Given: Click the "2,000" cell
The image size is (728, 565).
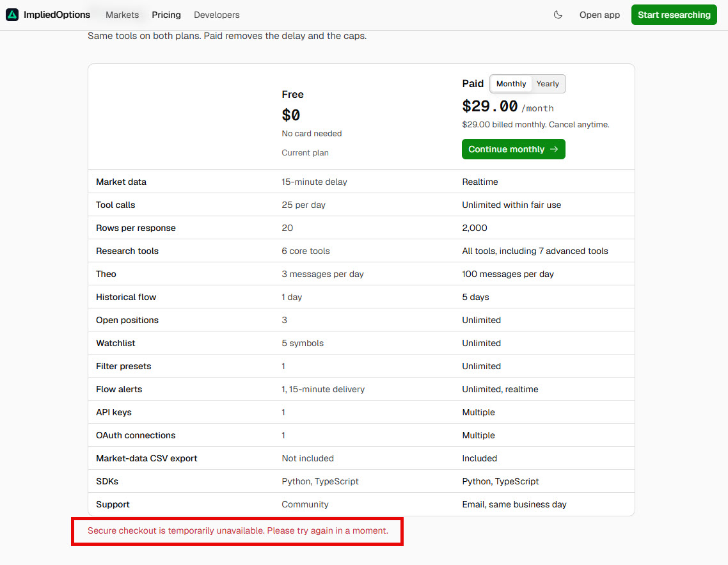Looking at the screenshot, I should click(475, 228).
